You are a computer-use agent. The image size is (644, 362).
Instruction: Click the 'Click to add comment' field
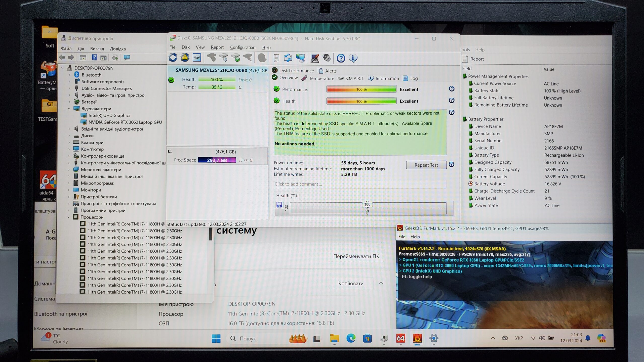point(360,184)
